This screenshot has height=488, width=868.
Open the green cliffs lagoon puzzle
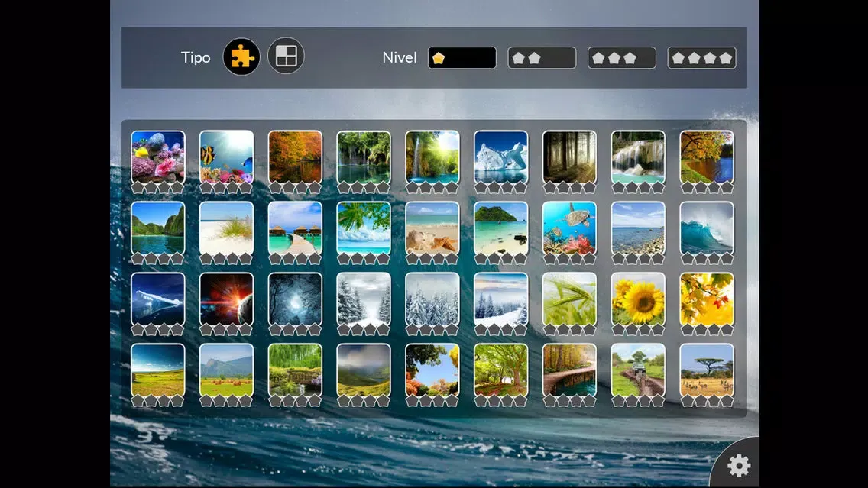(x=157, y=228)
